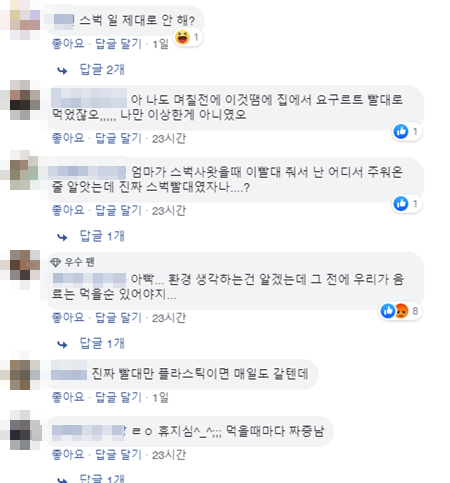Expand 답글 1개 under the 스벅빨대 comment

(x=102, y=236)
